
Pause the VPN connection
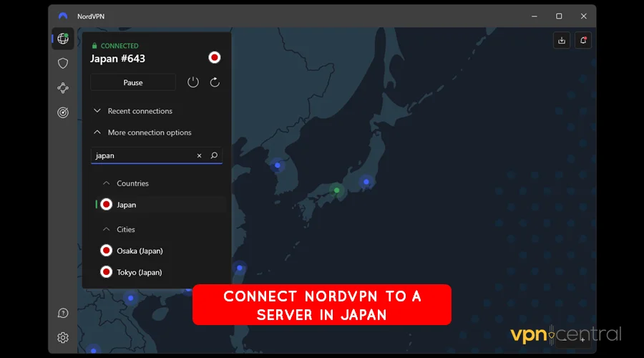(x=133, y=82)
